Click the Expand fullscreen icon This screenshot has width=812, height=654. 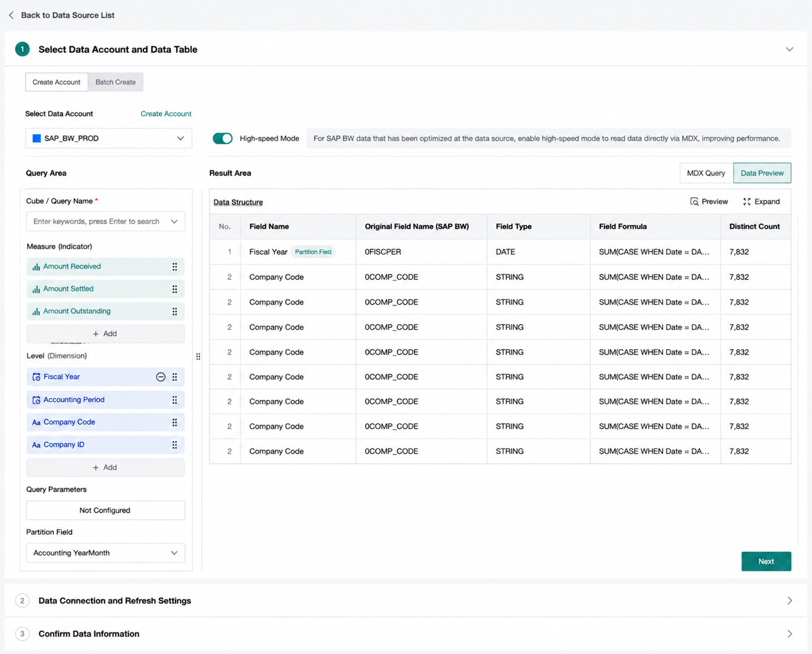pos(747,202)
